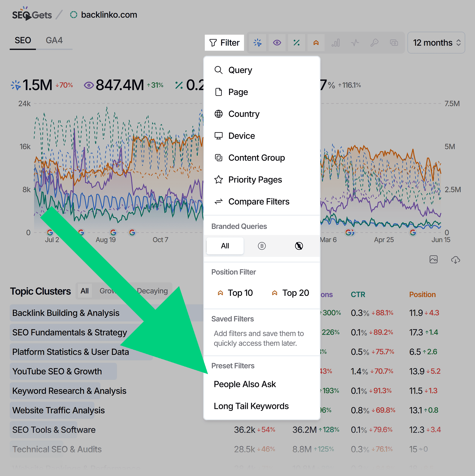Switch to the GA4 tab
475x476 pixels.
coord(54,40)
